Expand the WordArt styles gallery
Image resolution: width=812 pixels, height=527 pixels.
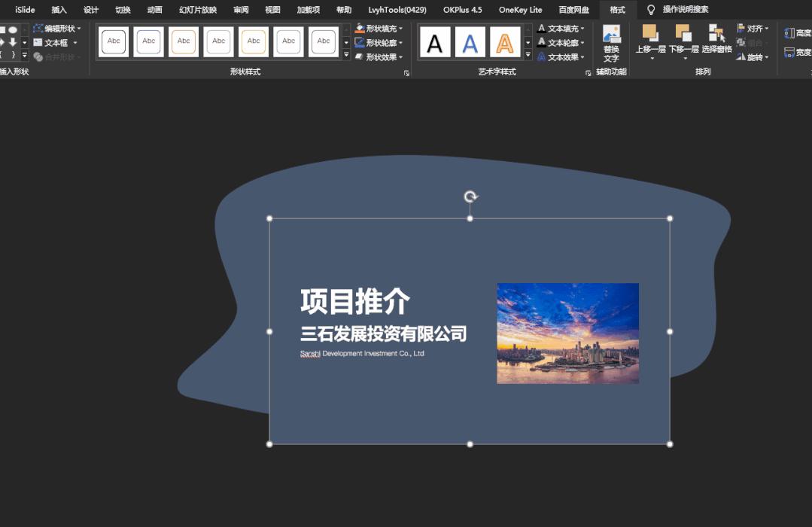(528, 55)
